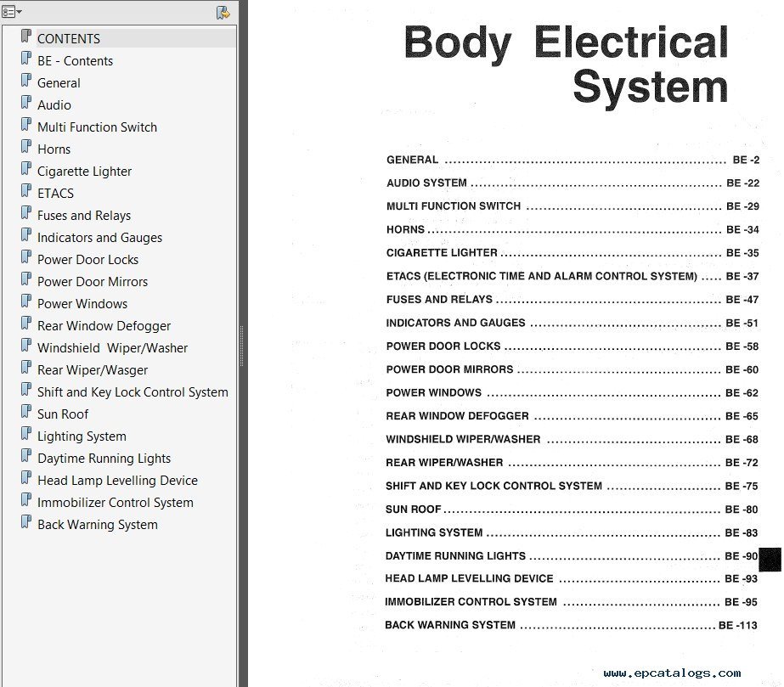The width and height of the screenshot is (784, 687).
Task: Click FUSES AND RELAYS BE-47 page entry
Action: pos(572,300)
